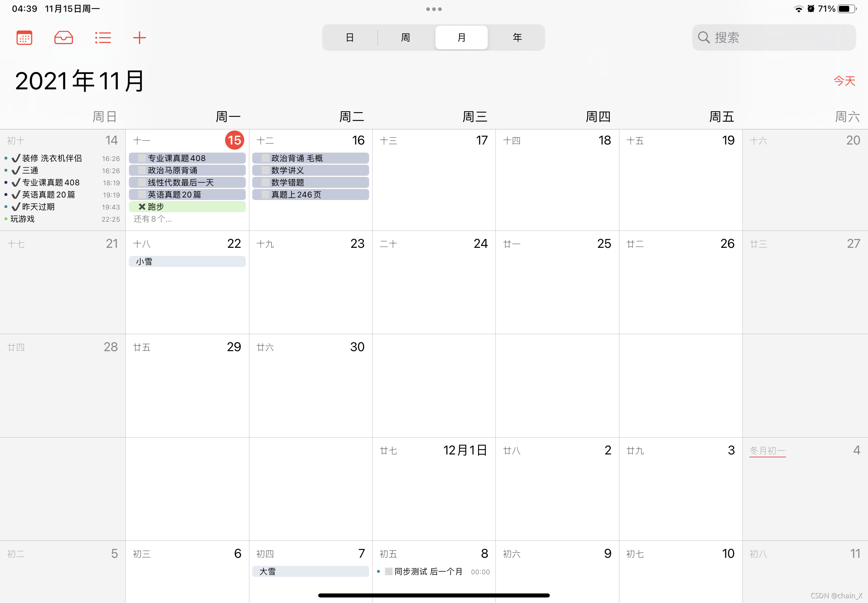The width and height of the screenshot is (868, 603).
Task: Switch to 日 day view
Action: (x=350, y=38)
